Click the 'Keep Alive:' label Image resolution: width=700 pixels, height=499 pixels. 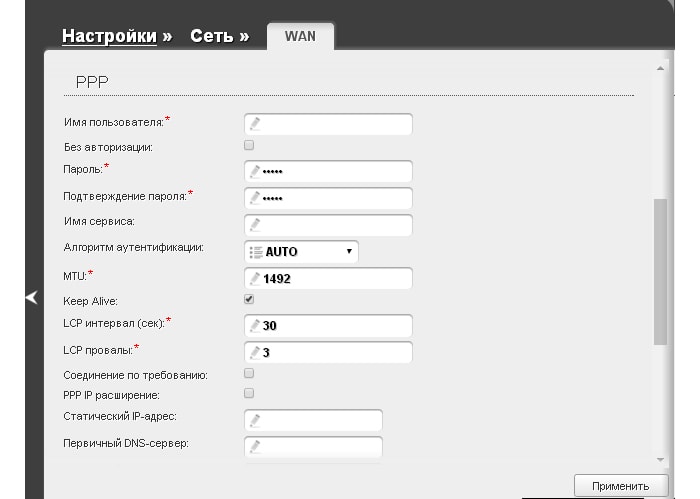click(x=90, y=301)
